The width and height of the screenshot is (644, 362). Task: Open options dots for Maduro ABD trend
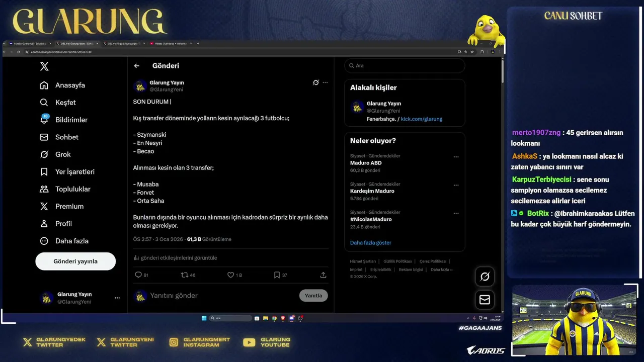(x=456, y=157)
